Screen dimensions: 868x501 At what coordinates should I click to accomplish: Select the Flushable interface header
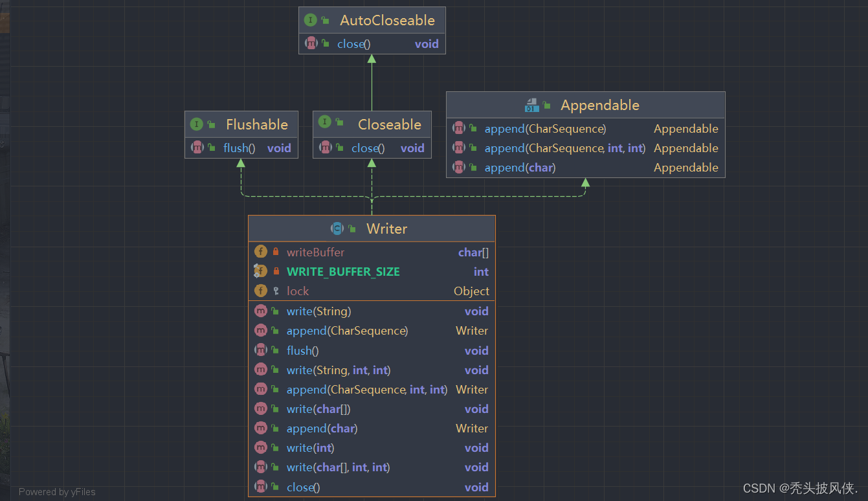point(241,124)
